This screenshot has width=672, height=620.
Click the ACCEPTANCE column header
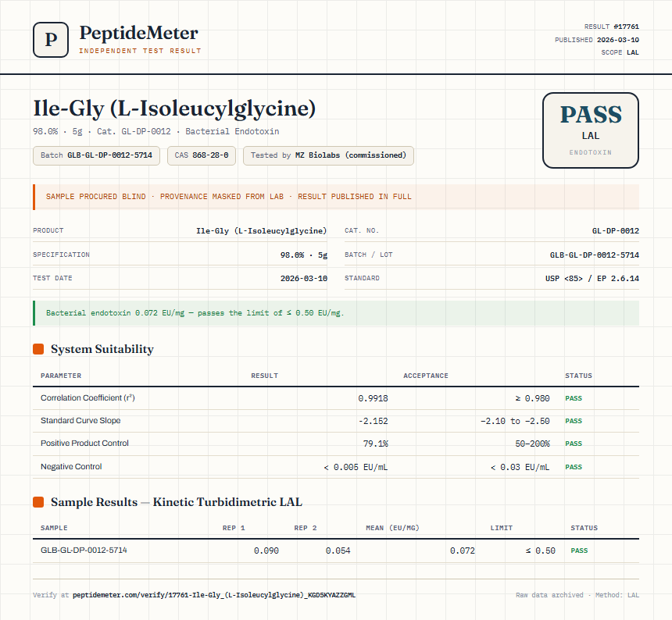click(x=426, y=376)
